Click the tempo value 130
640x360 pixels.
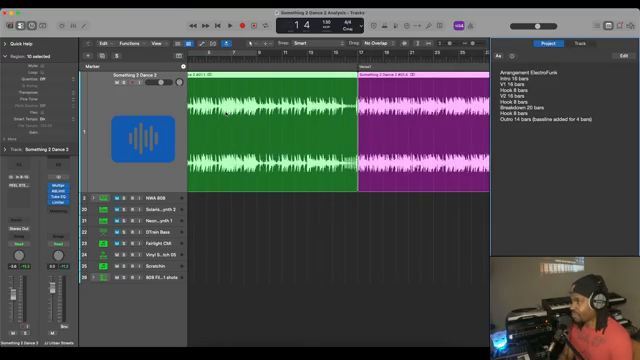coord(327,22)
